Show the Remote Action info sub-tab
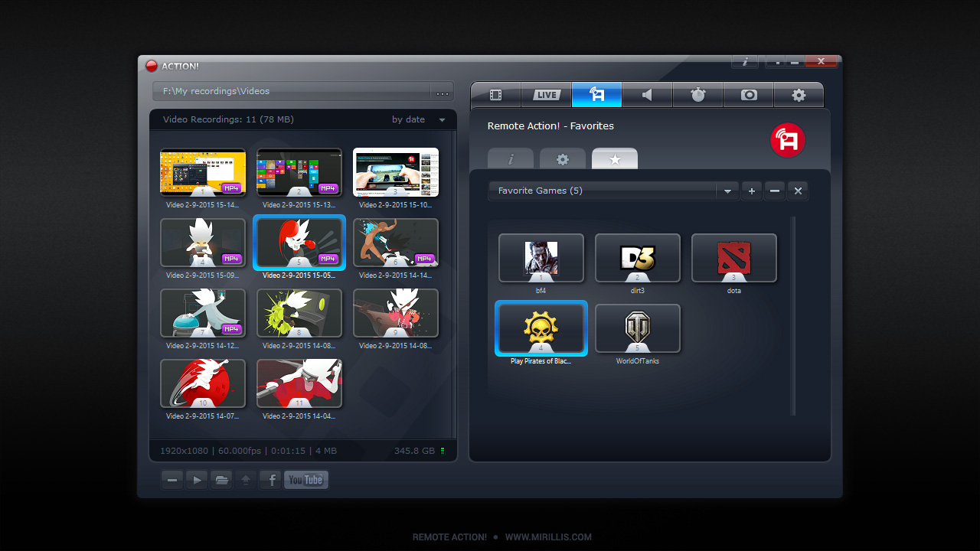 511,159
